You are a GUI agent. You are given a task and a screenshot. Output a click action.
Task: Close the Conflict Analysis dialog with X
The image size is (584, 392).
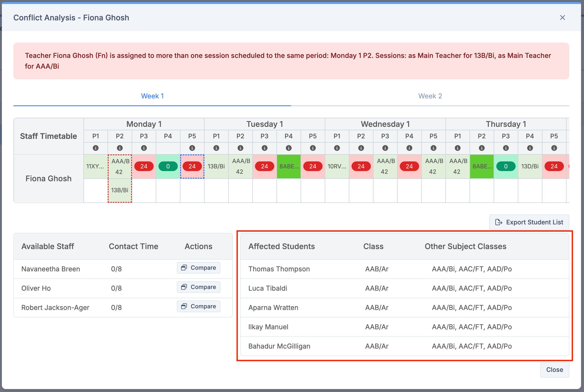click(x=562, y=18)
